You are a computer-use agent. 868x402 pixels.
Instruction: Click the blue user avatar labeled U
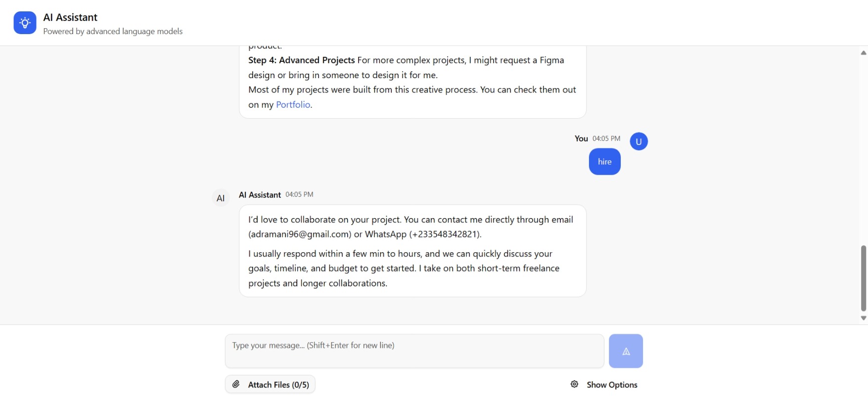(639, 141)
